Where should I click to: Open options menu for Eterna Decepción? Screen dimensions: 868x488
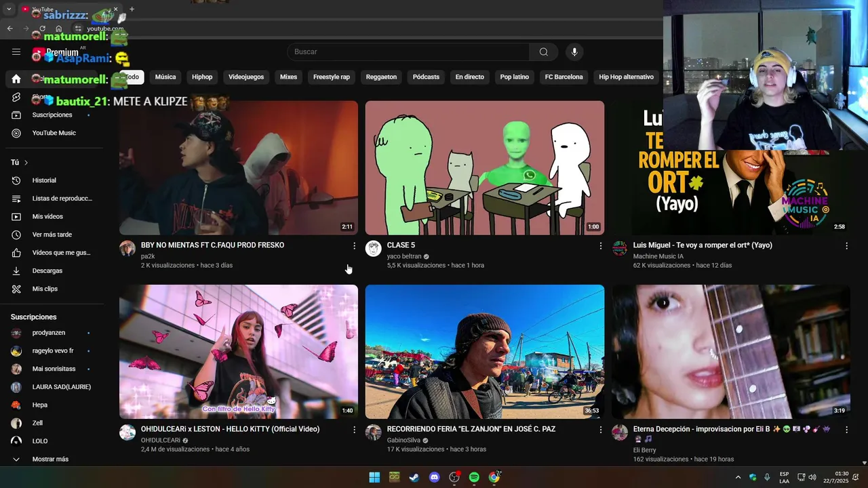pos(846,430)
